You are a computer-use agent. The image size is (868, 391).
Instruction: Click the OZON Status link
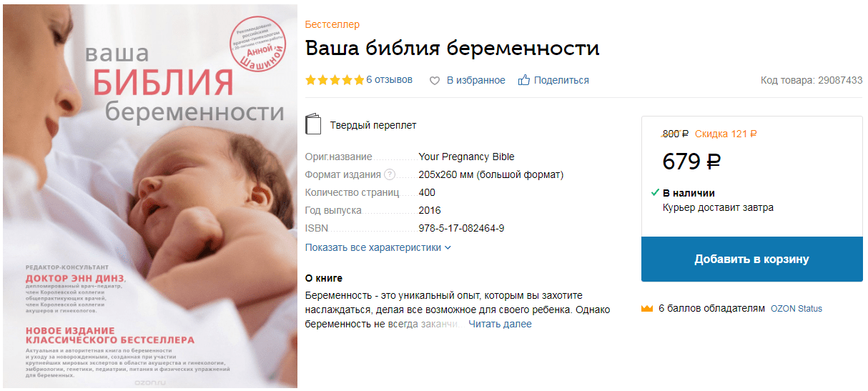tap(796, 309)
